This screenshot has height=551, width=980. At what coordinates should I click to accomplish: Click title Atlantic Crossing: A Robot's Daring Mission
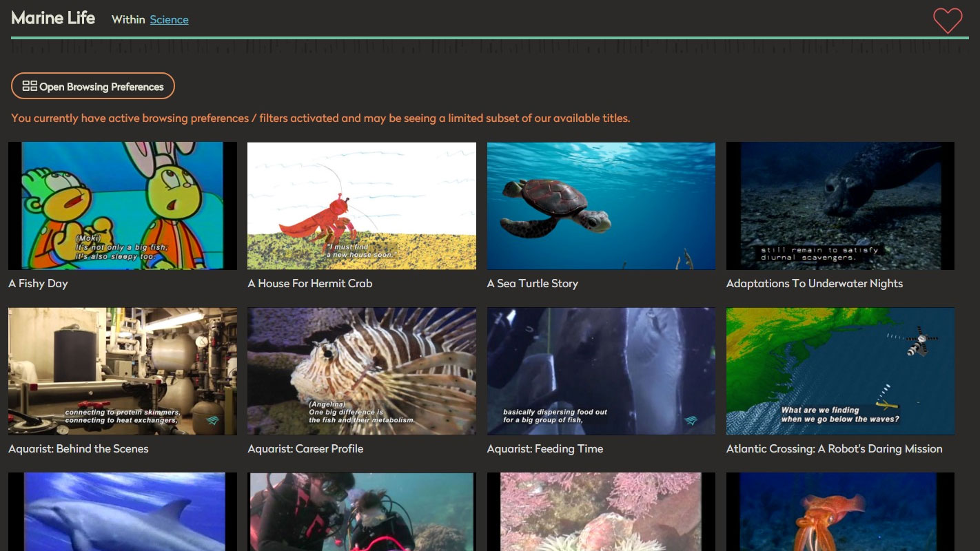[x=835, y=449]
